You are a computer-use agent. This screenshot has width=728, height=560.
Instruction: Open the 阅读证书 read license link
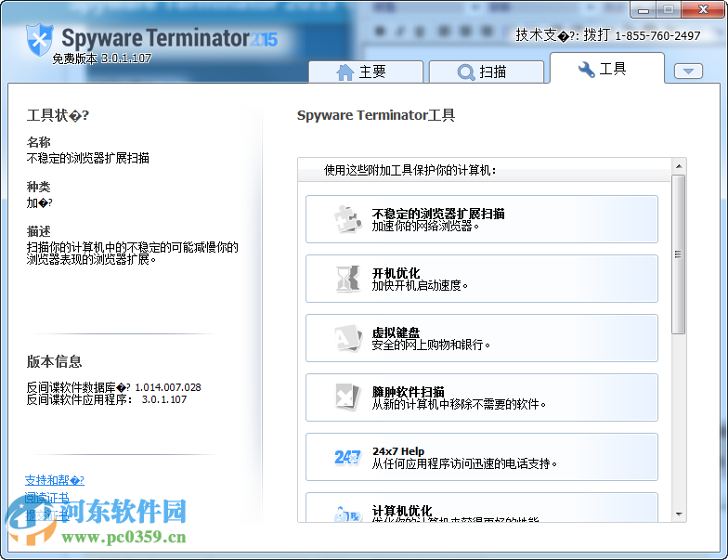(46, 498)
